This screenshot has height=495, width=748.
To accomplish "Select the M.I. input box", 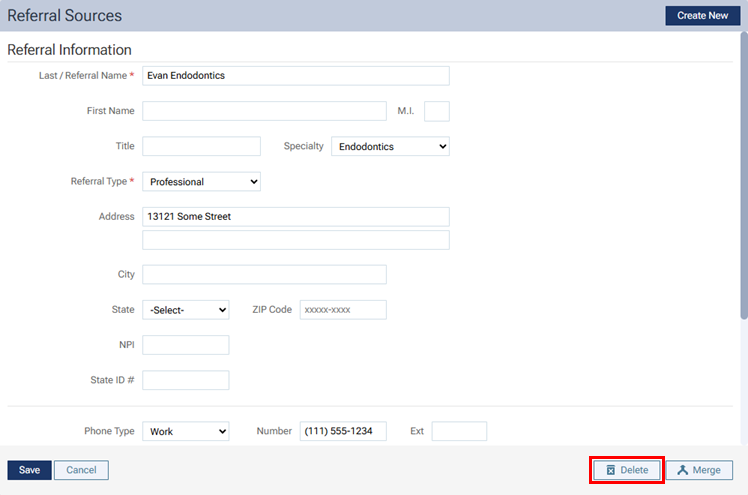I will [x=437, y=111].
